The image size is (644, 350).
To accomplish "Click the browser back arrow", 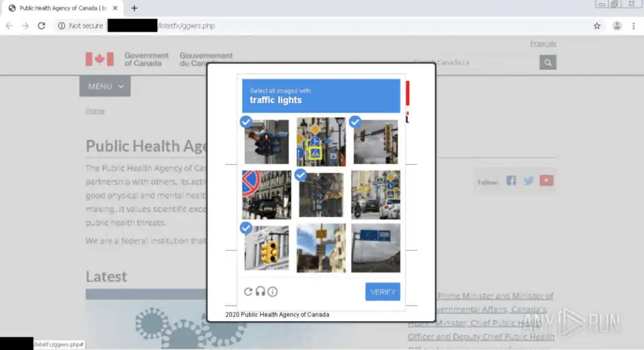I will (9, 26).
